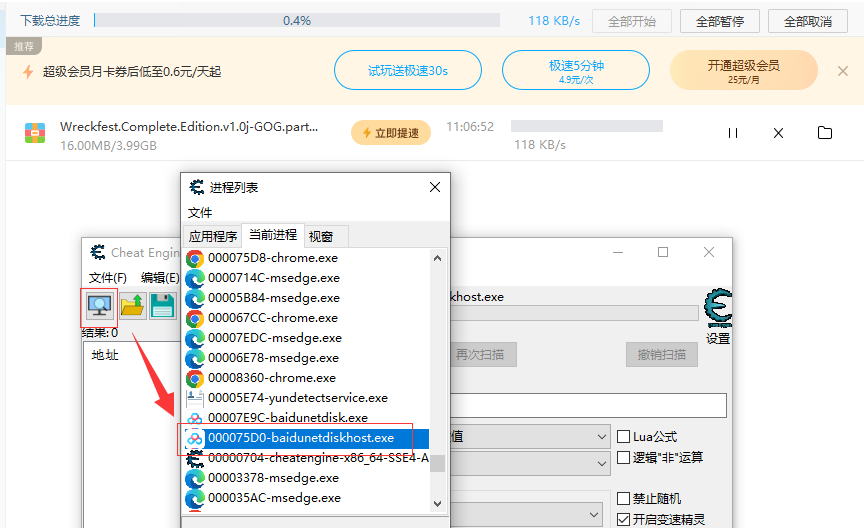Click the process list scrollbar thumb

[438, 463]
